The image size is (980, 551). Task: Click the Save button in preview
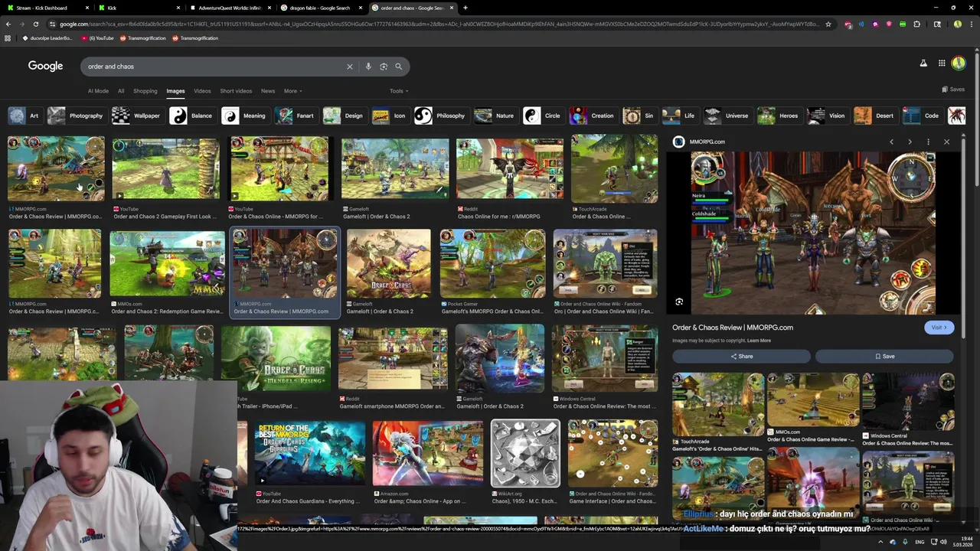[x=884, y=356]
